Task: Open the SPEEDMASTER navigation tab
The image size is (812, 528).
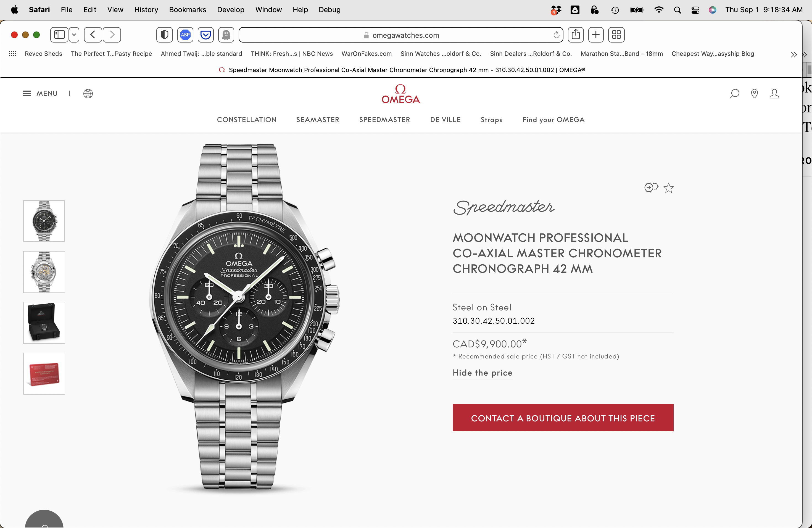Action: pyautogui.click(x=384, y=120)
